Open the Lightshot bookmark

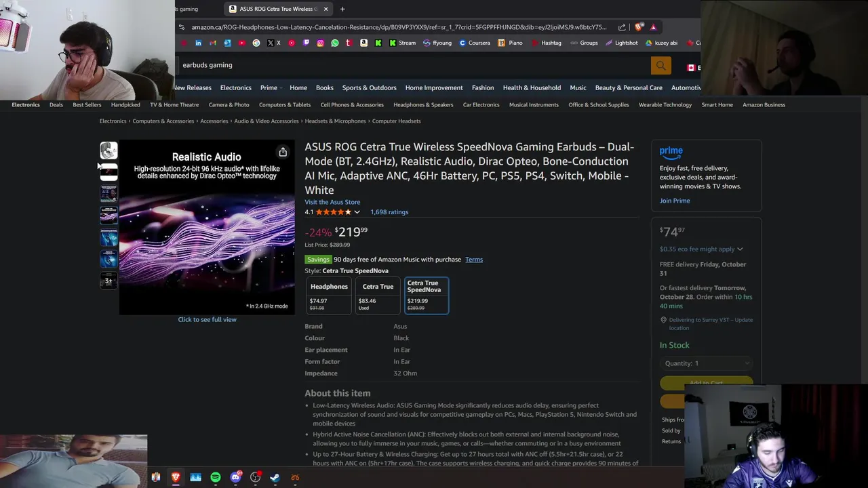coord(621,43)
